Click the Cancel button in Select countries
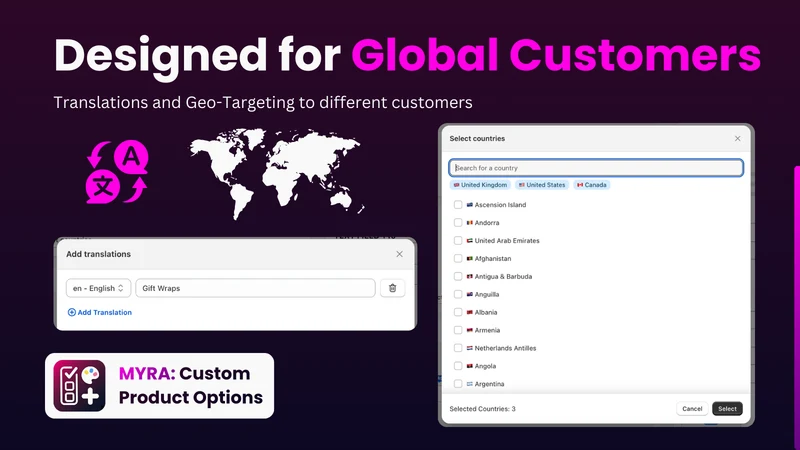Image resolution: width=800 pixels, height=450 pixels. click(692, 409)
